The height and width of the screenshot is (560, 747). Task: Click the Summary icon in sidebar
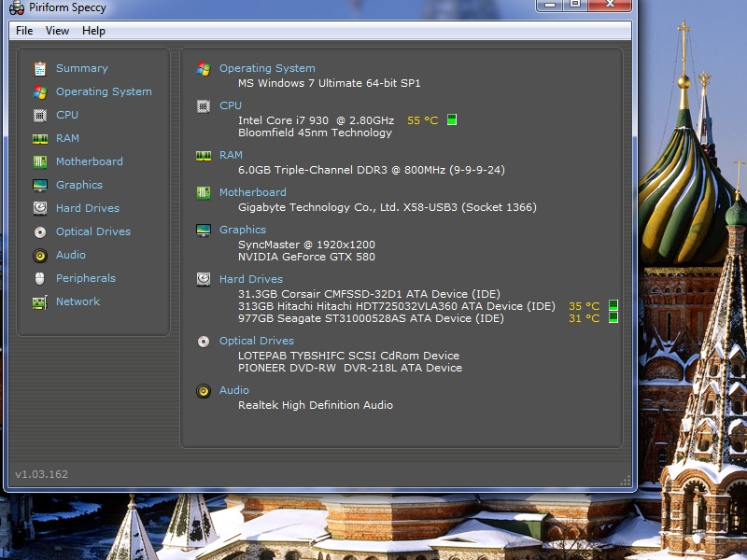pyautogui.click(x=40, y=68)
